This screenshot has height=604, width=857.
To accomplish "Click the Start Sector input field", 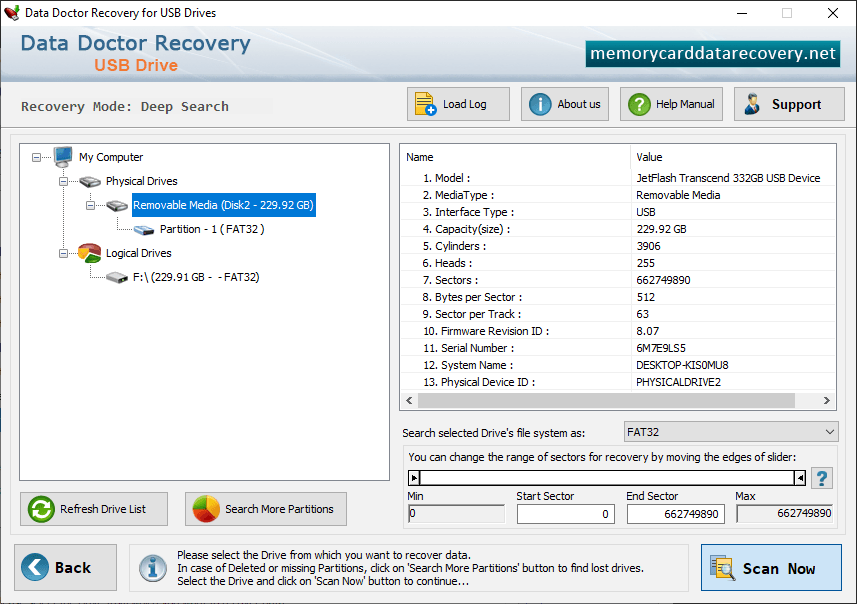I will coord(566,514).
